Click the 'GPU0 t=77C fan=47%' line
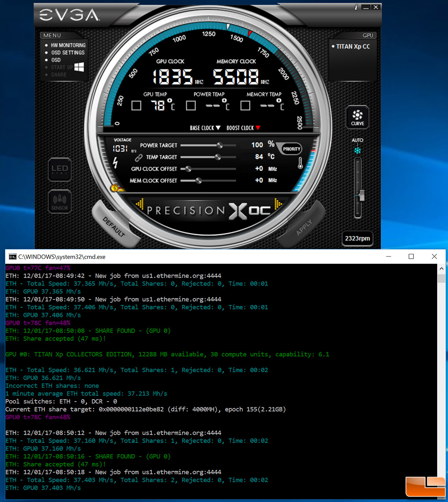Screen dimensions: 448x502 coord(38,268)
